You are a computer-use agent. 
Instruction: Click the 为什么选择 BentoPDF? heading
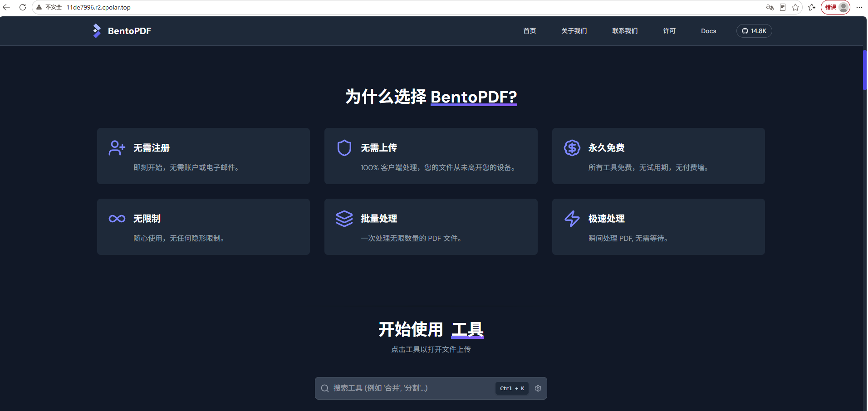pos(431,97)
